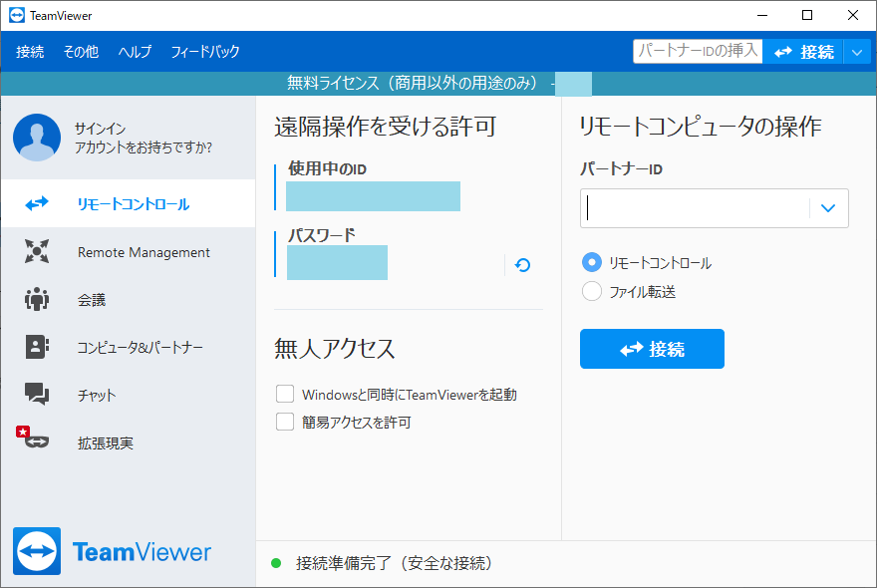The height and width of the screenshot is (588, 877).
Task: Click the パートナーIDの挿入 field in toolbar
Action: 698,51
